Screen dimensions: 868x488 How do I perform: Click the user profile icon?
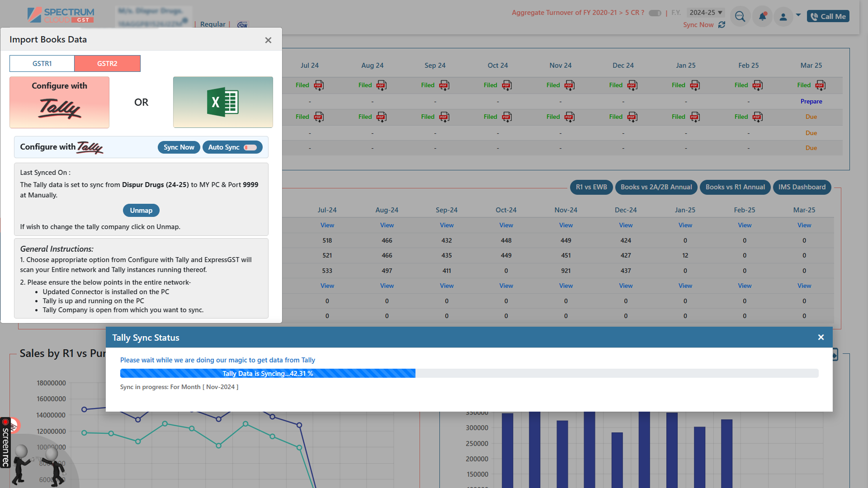point(783,16)
